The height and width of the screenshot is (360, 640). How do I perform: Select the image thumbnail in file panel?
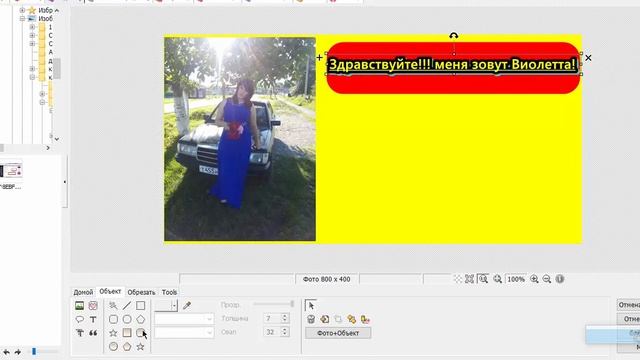click(11, 171)
